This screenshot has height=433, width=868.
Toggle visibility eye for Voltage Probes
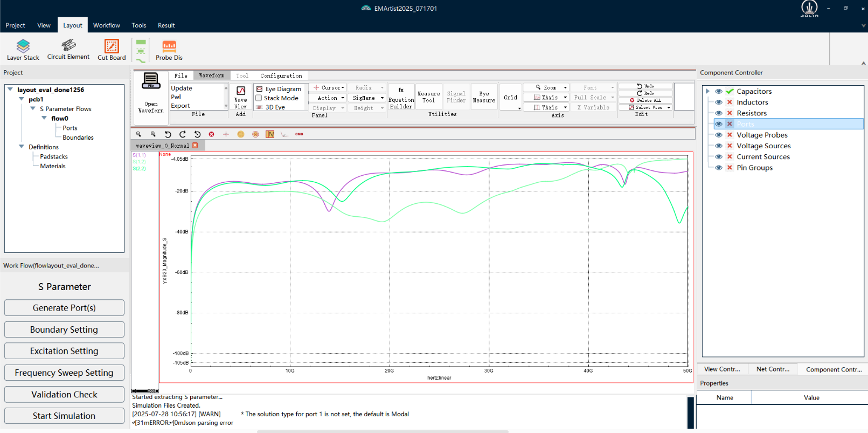(x=718, y=135)
